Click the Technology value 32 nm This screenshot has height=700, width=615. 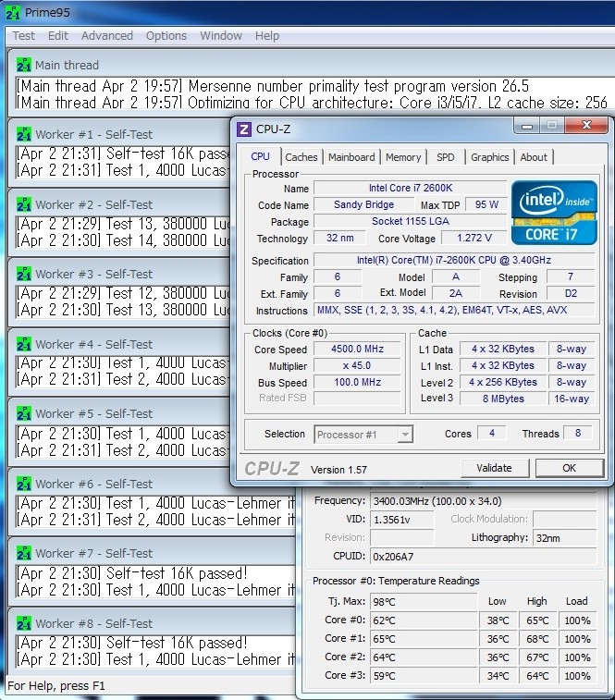(x=339, y=238)
